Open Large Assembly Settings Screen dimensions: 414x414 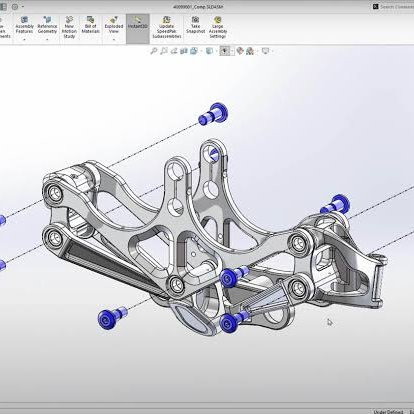[218, 27]
